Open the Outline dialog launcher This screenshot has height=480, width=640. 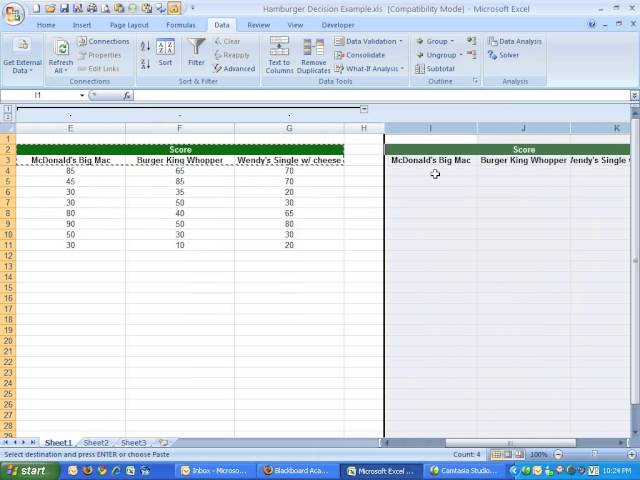[x=476, y=81]
